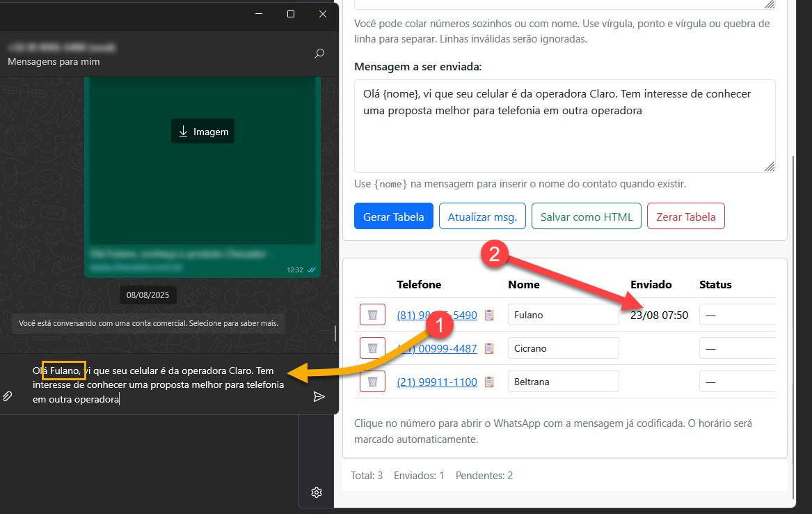The image size is (812, 514).
Task: Click the Imagem download button
Action: point(202,130)
